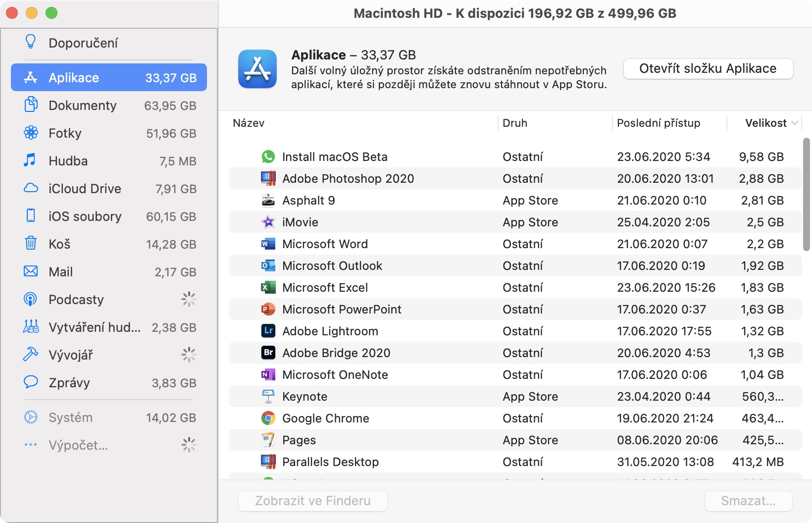
Task: Click the large App Store icon in header
Action: click(x=257, y=69)
